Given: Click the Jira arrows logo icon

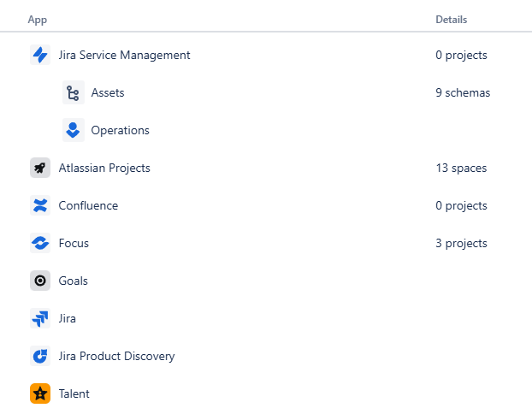Looking at the screenshot, I should pos(40,318).
